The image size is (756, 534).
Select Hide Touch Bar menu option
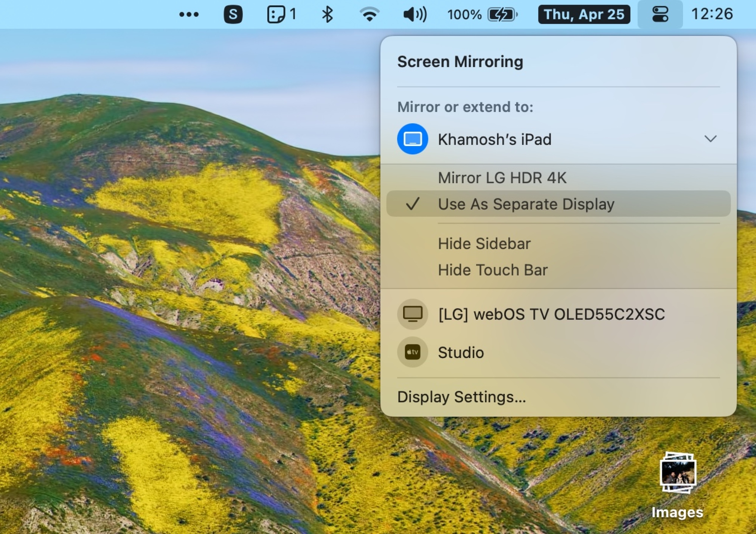tap(493, 269)
